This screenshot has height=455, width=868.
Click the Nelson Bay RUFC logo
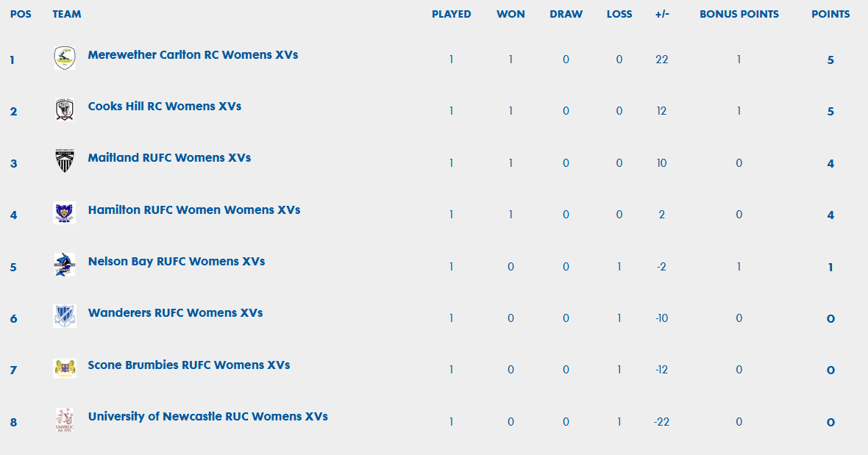pos(64,265)
